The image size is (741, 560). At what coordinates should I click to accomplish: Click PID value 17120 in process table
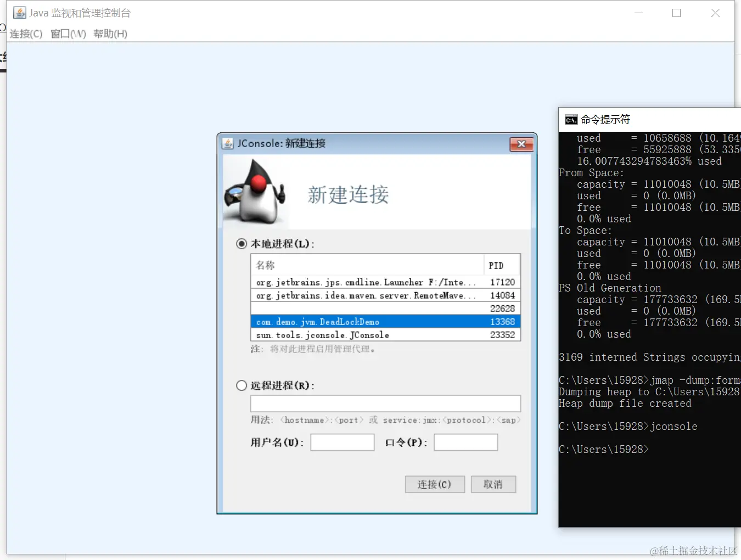[x=502, y=282]
